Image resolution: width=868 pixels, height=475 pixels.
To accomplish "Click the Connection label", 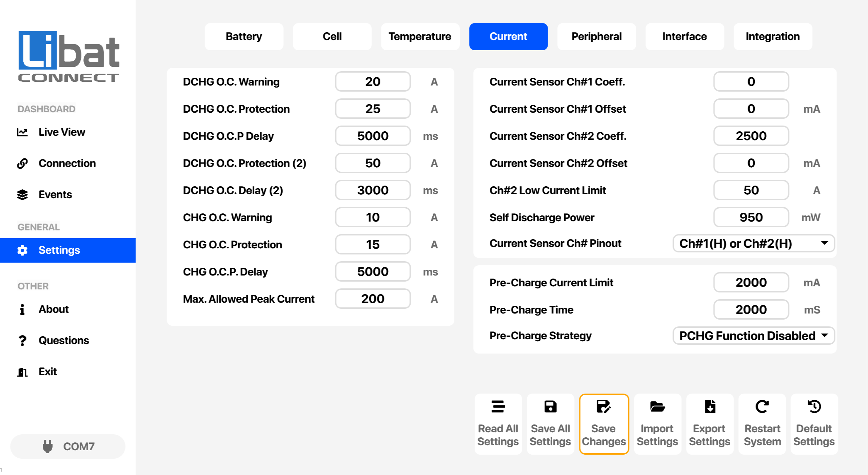I will pos(67,163).
